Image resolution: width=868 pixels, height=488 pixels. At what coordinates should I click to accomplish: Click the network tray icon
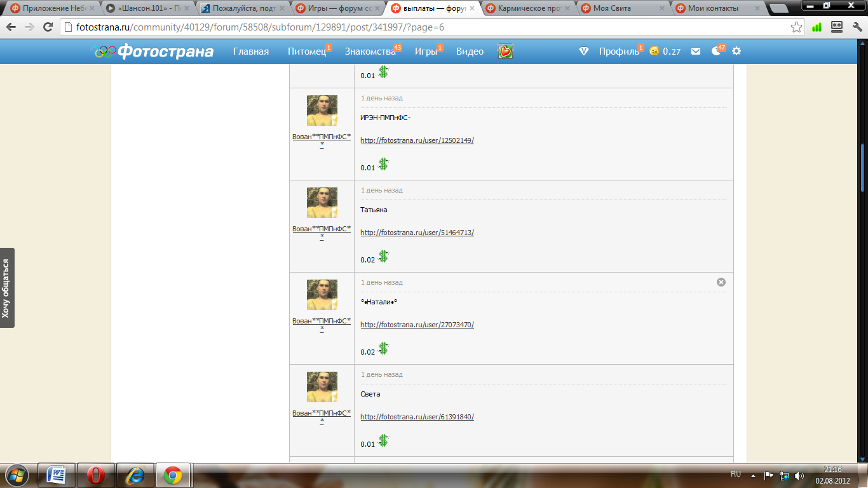[784, 475]
